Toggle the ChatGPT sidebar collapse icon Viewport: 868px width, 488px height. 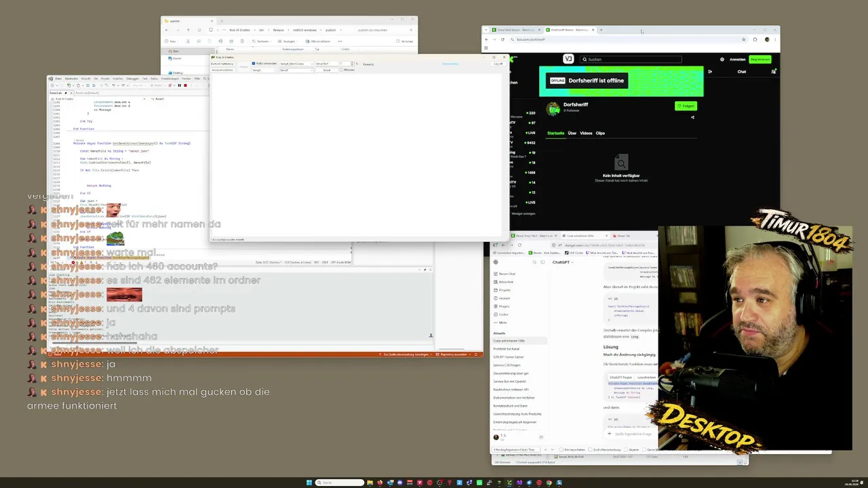542,262
